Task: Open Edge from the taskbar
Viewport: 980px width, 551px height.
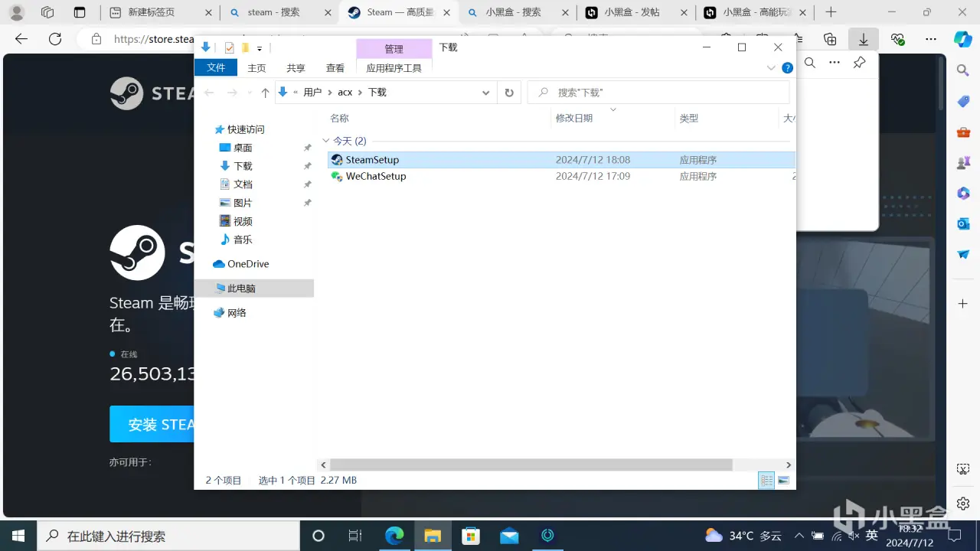Action: (394, 536)
